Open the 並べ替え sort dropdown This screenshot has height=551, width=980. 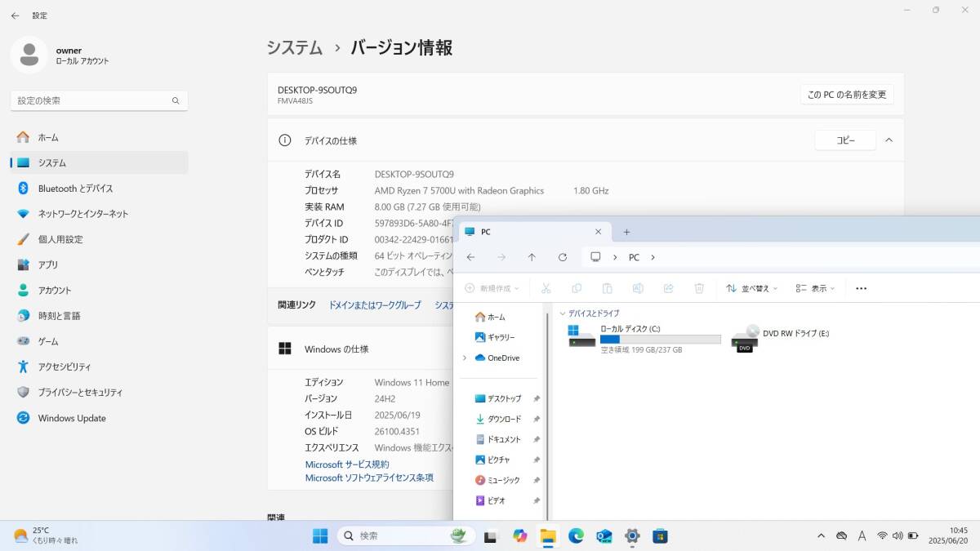(x=751, y=288)
